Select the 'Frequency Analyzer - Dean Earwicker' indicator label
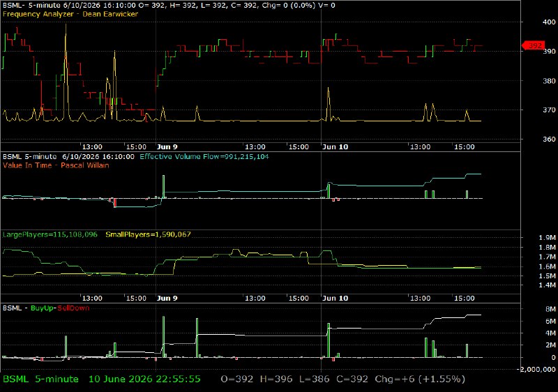This screenshot has width=558, height=392. [70, 14]
